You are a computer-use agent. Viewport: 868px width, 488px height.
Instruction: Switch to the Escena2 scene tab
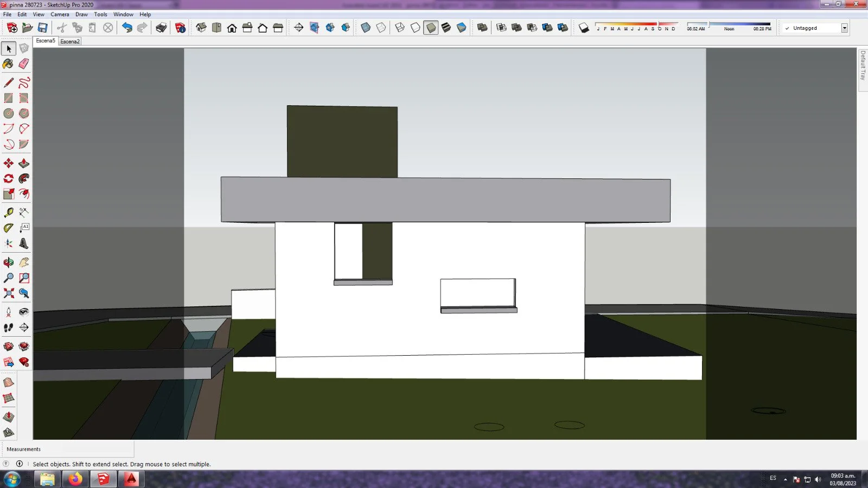click(x=70, y=41)
